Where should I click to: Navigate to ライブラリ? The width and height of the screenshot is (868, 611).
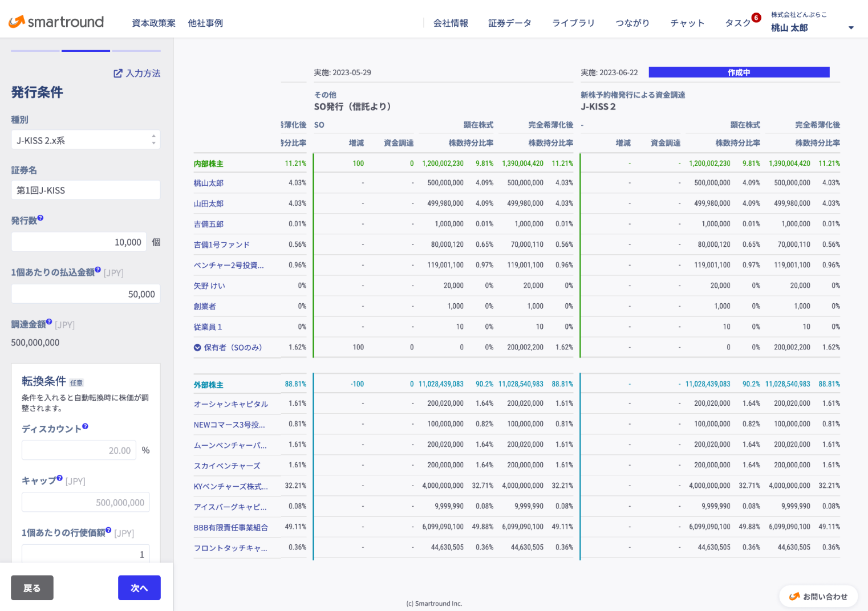[573, 23]
